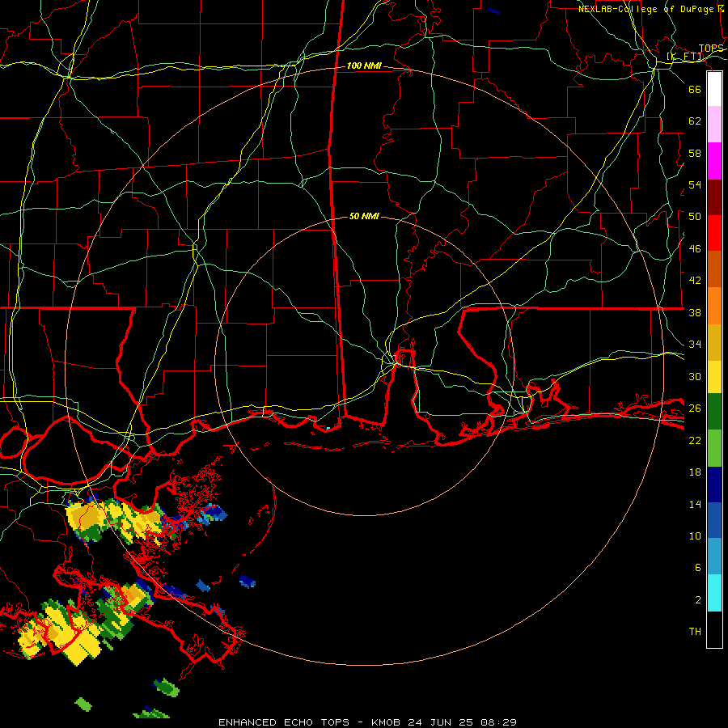Click the legend value 18
This screenshot has height=728, width=728.
click(x=695, y=472)
